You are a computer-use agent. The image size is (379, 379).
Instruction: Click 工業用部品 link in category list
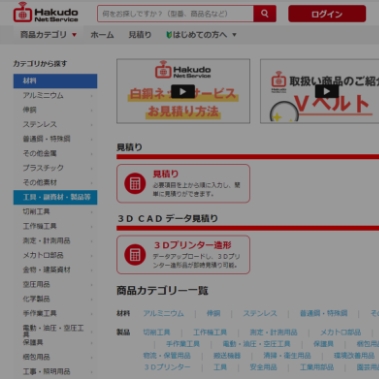coord(317,367)
